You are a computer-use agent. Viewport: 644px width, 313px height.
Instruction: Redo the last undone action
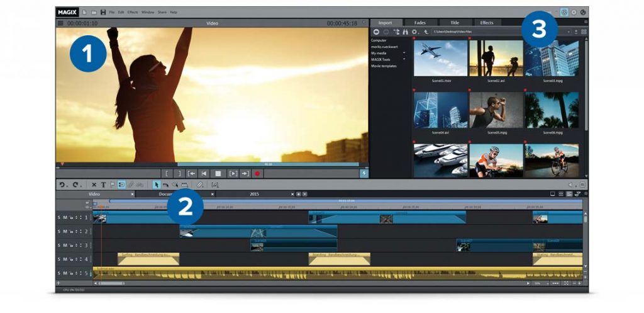point(75,185)
